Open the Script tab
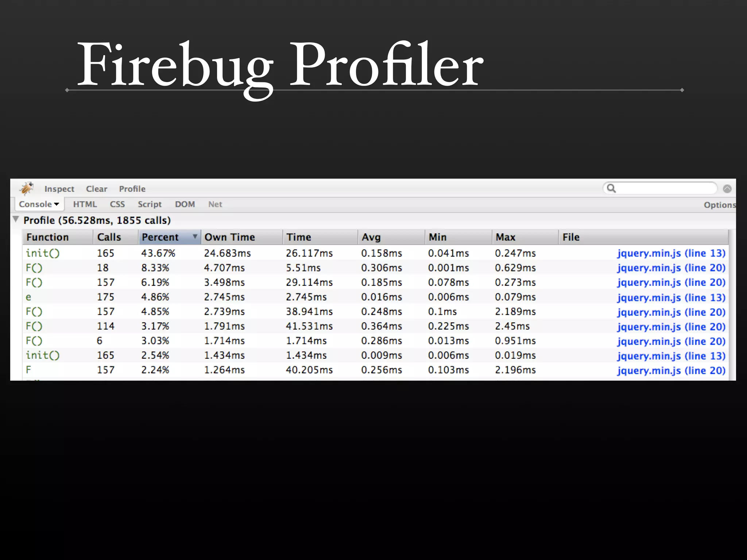747x560 pixels. [150, 205]
